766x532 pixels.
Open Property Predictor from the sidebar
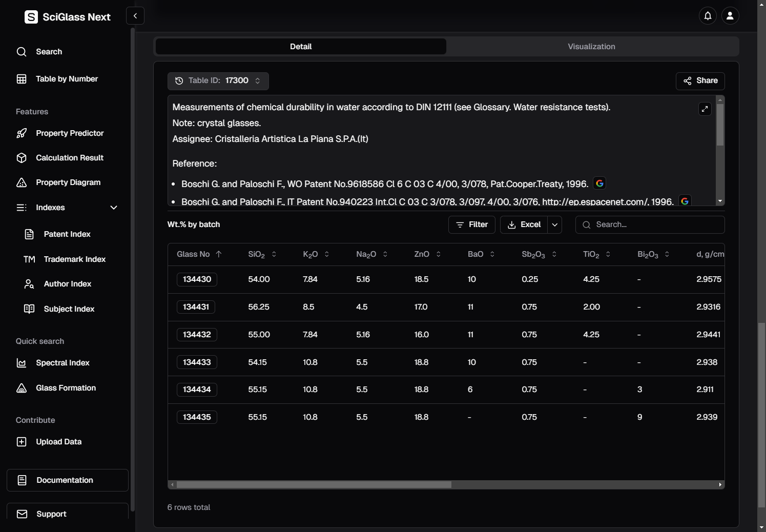click(70, 133)
